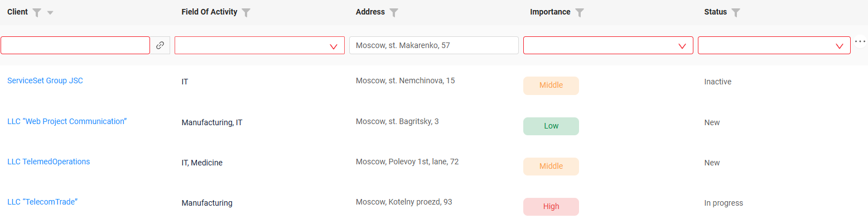Expand the Importance dropdown in edit row
Screen dimensions: 868x223
click(x=682, y=46)
